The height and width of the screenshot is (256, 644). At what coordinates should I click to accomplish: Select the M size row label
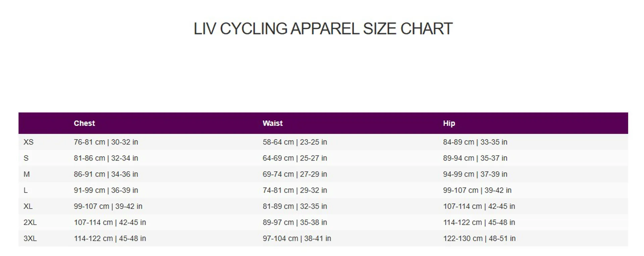(x=27, y=174)
